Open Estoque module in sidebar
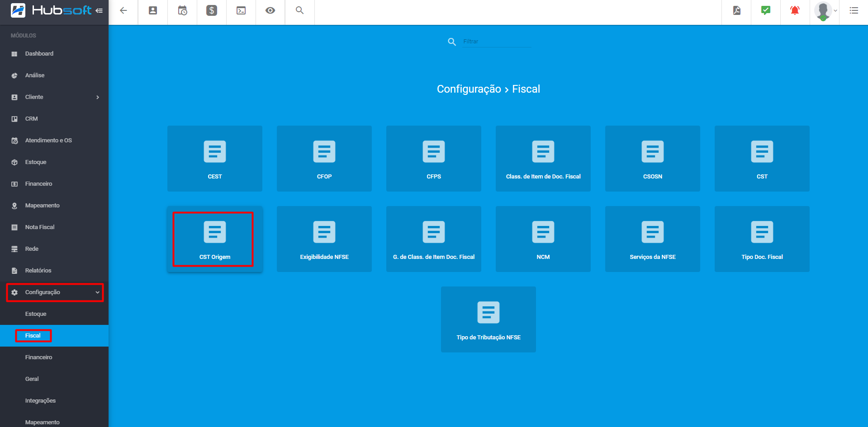 click(x=54, y=162)
